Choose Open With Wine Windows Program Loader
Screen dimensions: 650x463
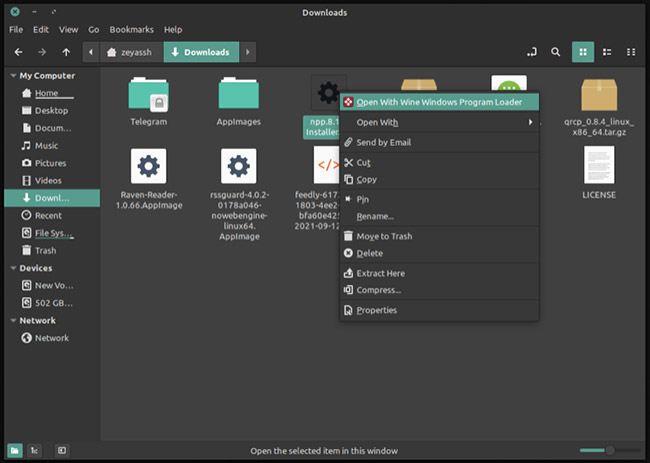pos(439,102)
